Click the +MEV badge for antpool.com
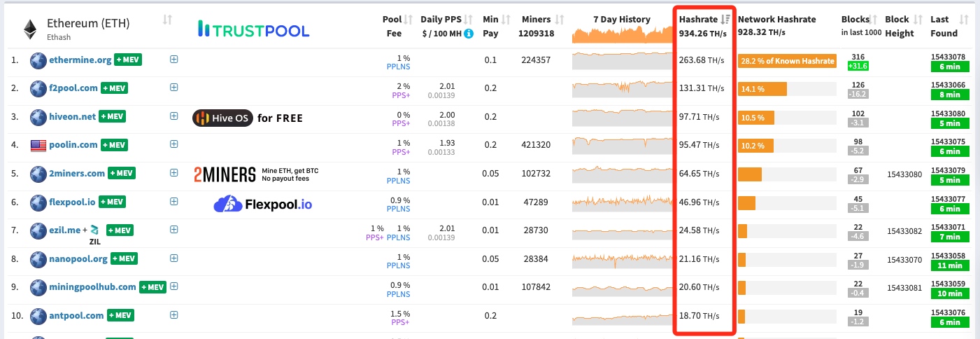The height and width of the screenshot is (339, 980). click(x=120, y=316)
